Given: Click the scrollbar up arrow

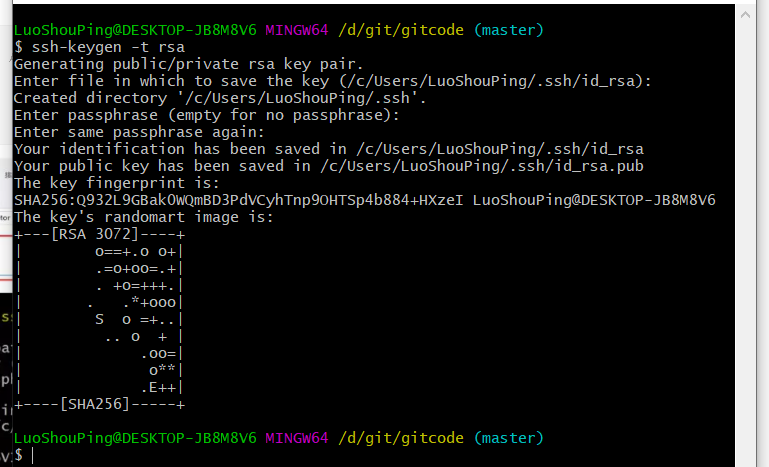Looking at the screenshot, I should (x=745, y=15).
